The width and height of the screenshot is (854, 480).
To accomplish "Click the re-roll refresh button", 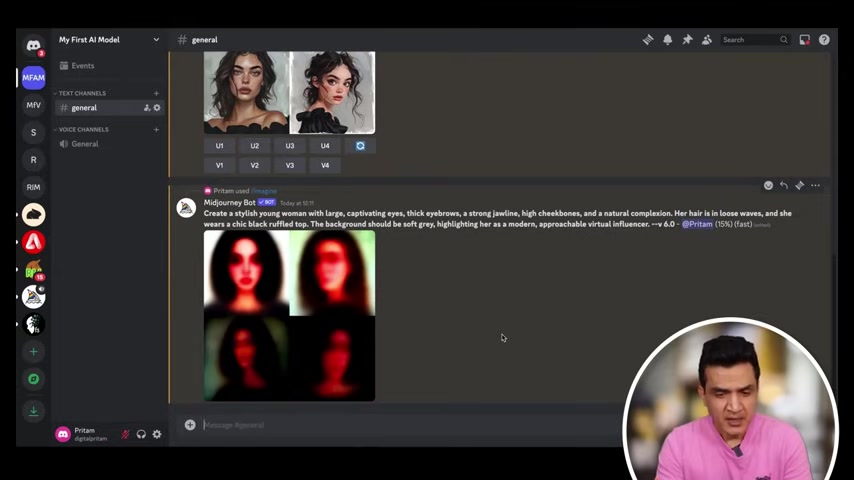I will 360,146.
